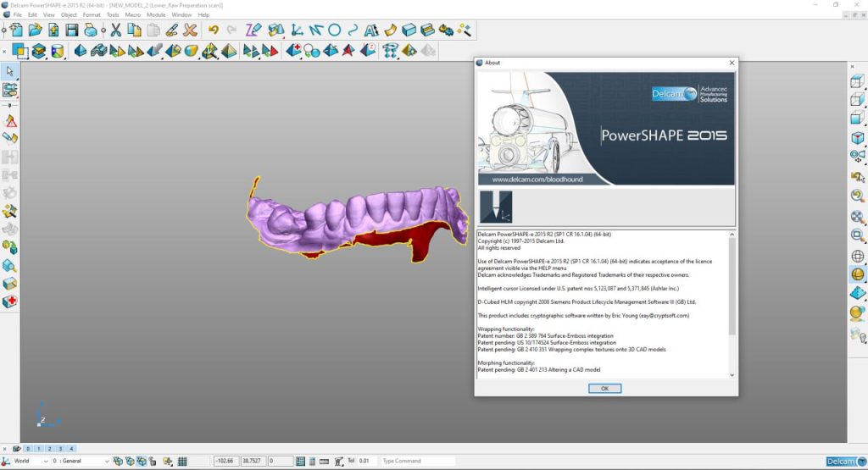
Task: Click the Open folder icon
Action: tap(35, 30)
